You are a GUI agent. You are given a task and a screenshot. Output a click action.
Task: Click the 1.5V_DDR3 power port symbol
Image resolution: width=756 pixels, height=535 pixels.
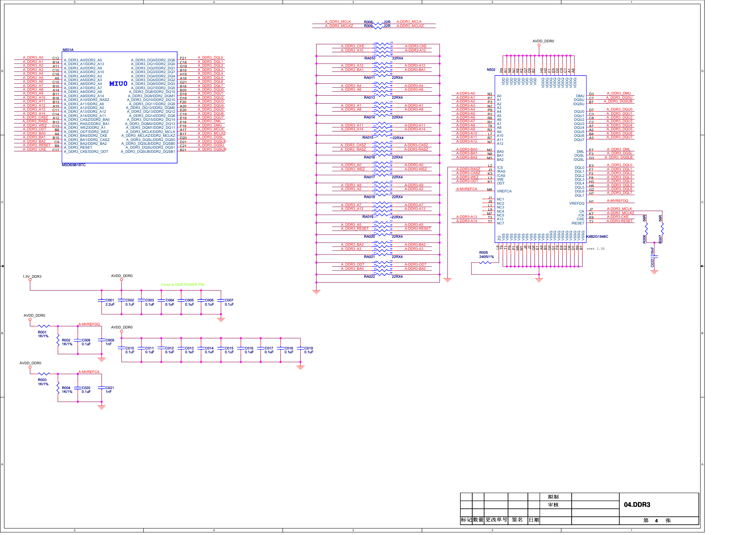[30, 280]
